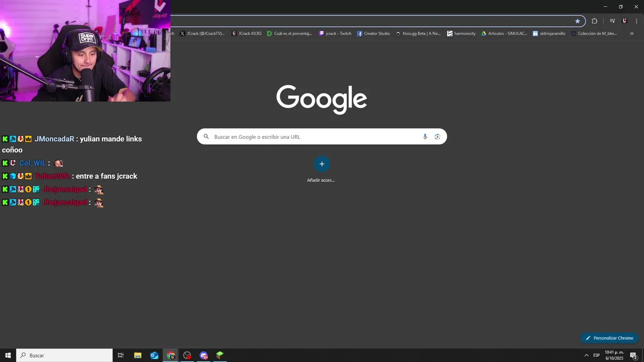The width and height of the screenshot is (644, 362).
Task: Open the Noiz.gg Beta bookmark
Action: [x=418, y=34]
